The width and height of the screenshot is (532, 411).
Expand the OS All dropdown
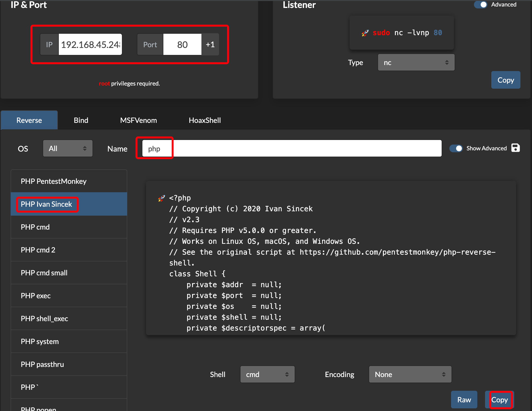tap(68, 148)
